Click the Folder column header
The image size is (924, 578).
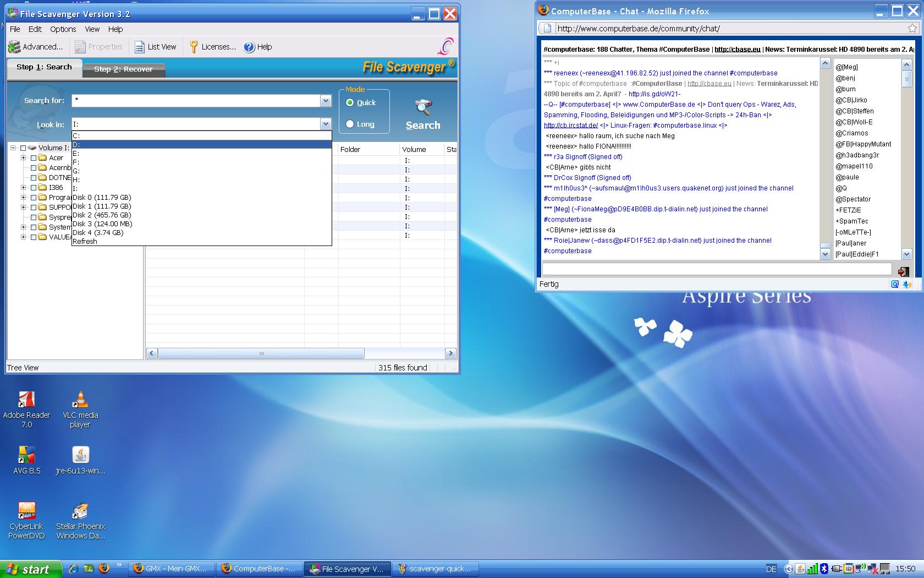point(369,149)
